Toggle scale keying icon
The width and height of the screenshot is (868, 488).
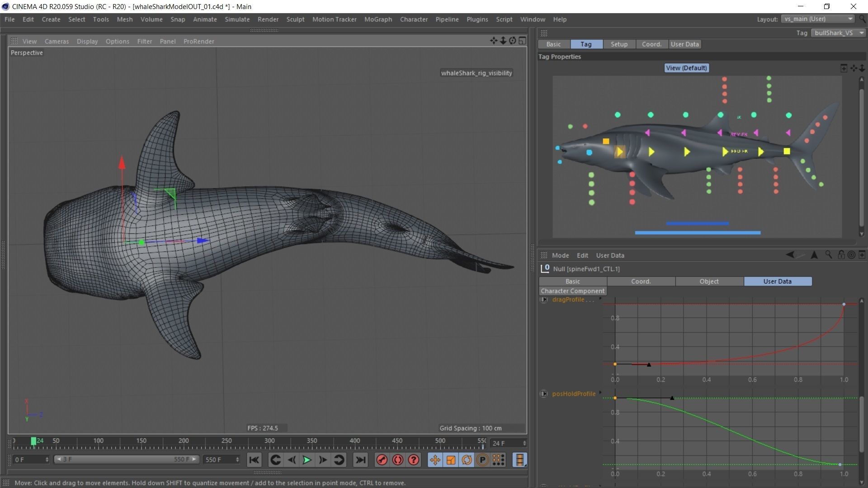coord(451,460)
